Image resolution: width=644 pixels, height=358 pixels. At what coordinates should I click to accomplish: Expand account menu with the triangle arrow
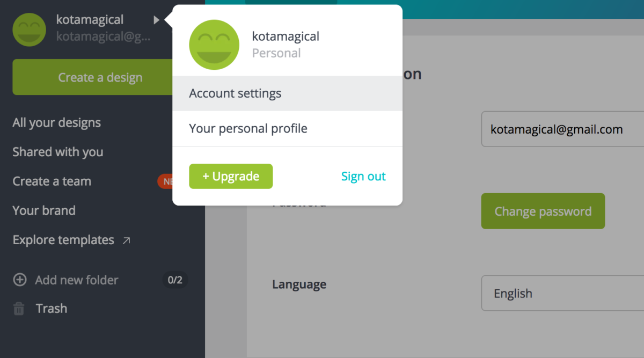pyautogui.click(x=156, y=20)
